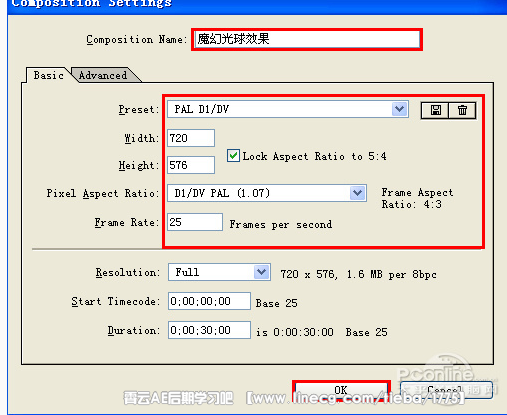Click the 'Base 25' text beside Start Timecode
The width and height of the screenshot is (507, 415).
tap(276, 303)
